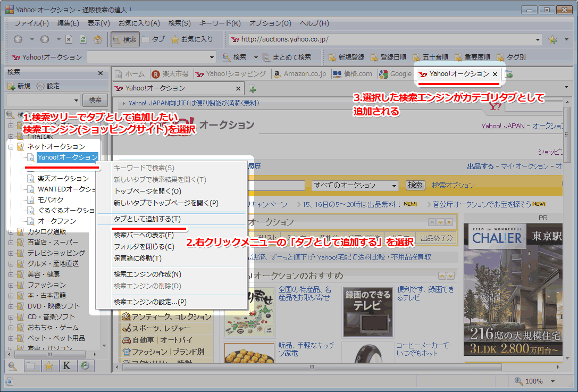Expand the 百貨店・スーパー tree folder

click(11, 243)
